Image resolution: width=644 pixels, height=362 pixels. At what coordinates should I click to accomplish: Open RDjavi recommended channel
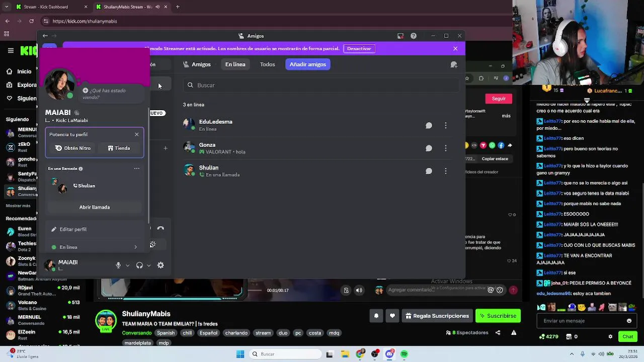(43, 291)
